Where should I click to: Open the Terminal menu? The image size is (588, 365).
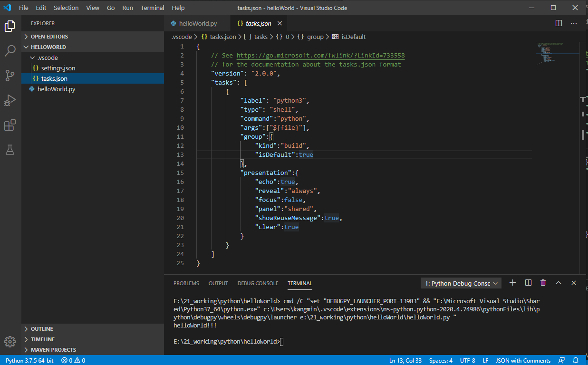[x=153, y=8]
